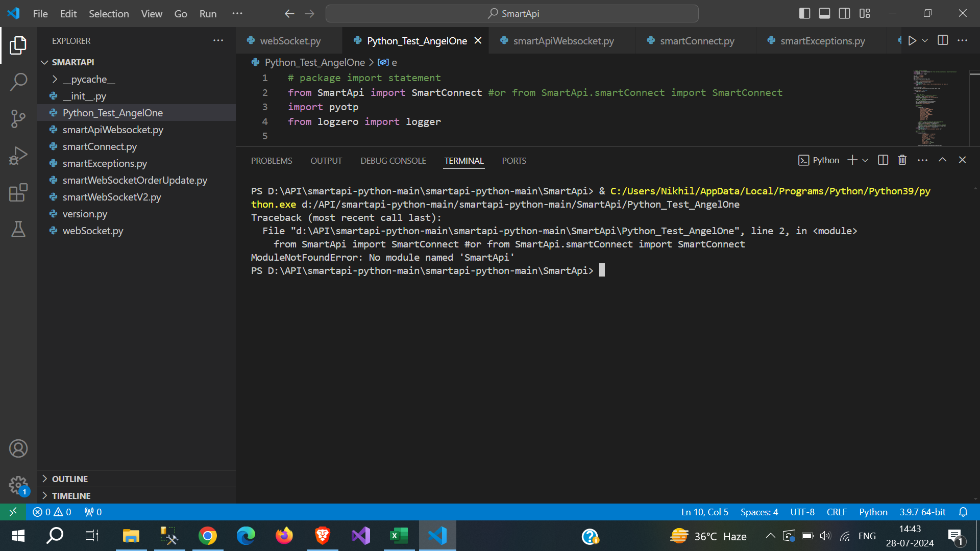
Task: Maximize the terminal panel size
Action: (x=943, y=160)
